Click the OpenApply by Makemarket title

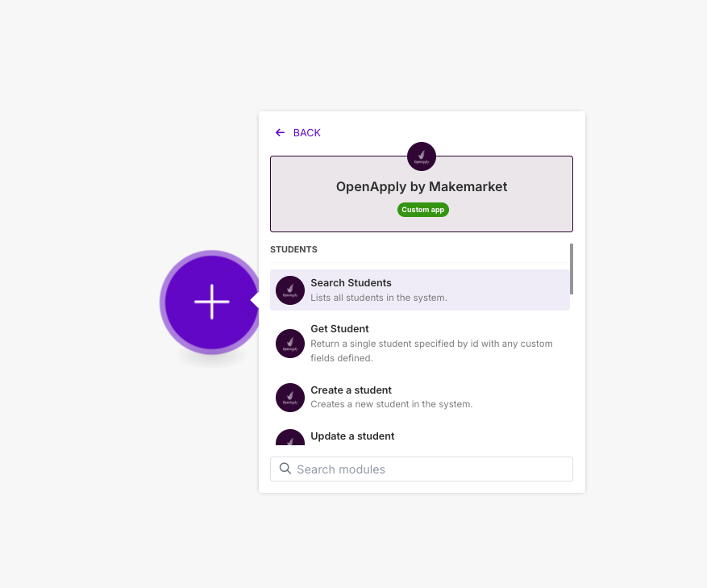[x=422, y=187]
